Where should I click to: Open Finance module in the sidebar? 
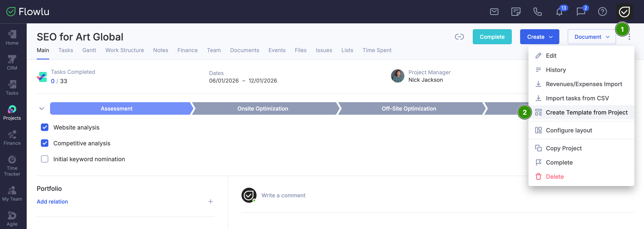click(x=12, y=138)
